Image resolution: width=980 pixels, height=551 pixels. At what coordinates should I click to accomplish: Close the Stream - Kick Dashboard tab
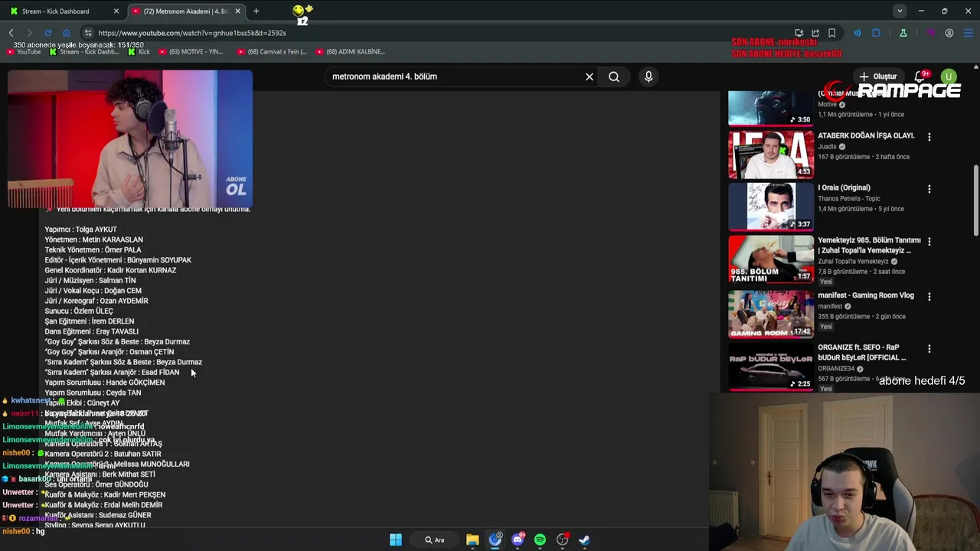coord(116,11)
